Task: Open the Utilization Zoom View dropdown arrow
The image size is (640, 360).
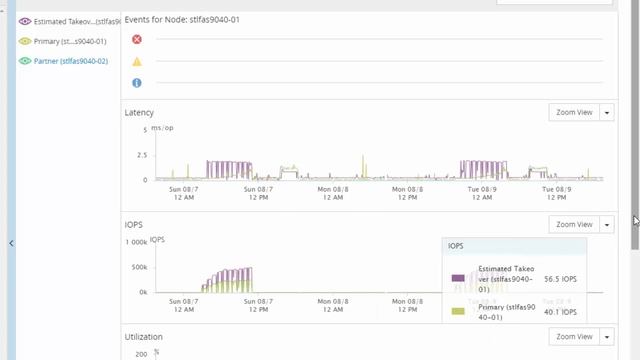Action: [x=607, y=337]
